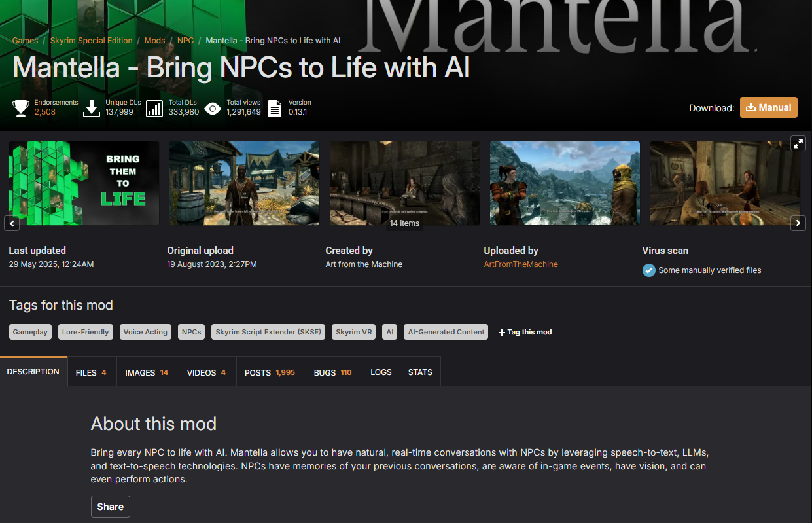Open the robed NPC by barrel thumbnail
Image resolution: width=812 pixels, height=523 pixels.
[245, 183]
